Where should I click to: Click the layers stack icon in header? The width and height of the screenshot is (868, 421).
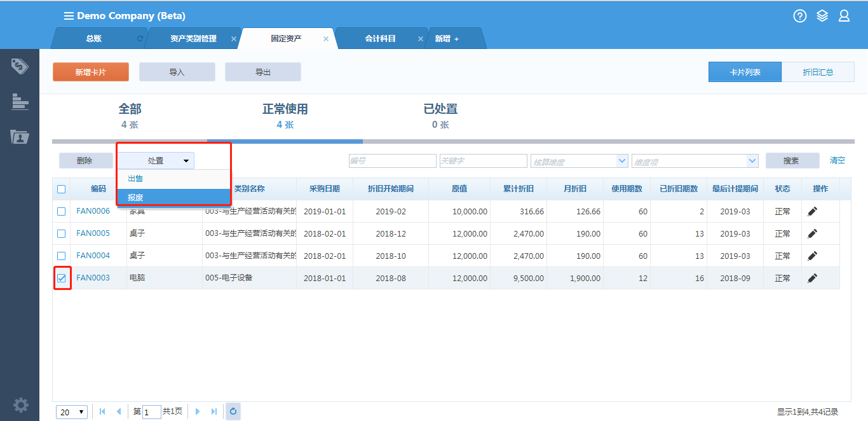point(822,16)
